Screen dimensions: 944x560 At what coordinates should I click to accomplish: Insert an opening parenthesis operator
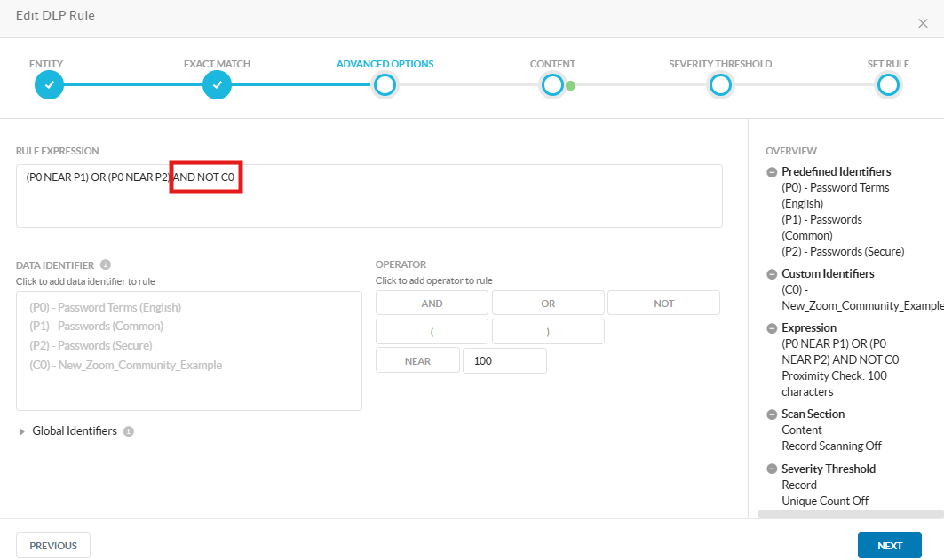[x=432, y=331]
